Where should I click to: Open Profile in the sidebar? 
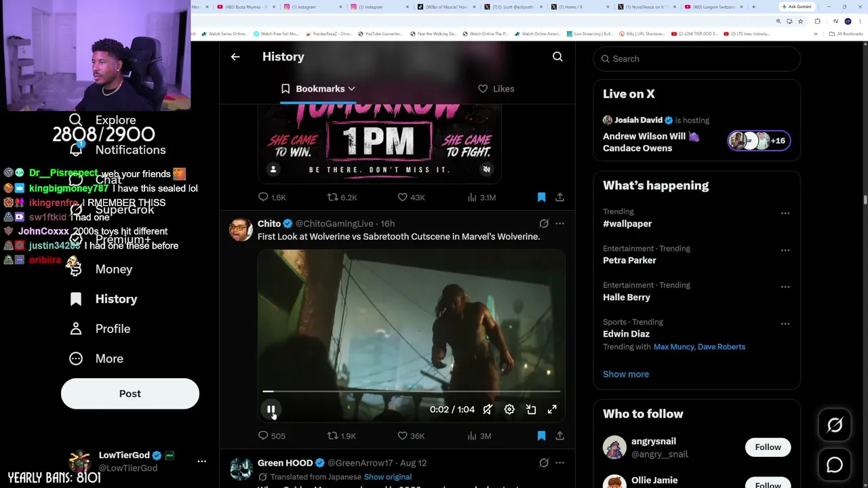[100, 329]
